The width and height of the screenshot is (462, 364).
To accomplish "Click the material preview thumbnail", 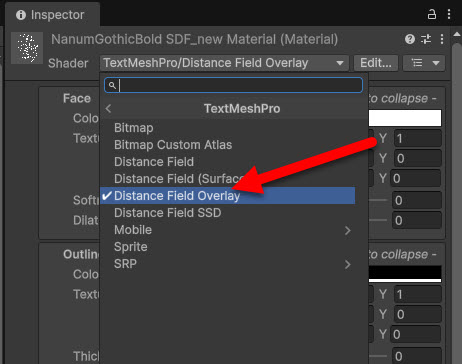I will pyautogui.click(x=27, y=48).
